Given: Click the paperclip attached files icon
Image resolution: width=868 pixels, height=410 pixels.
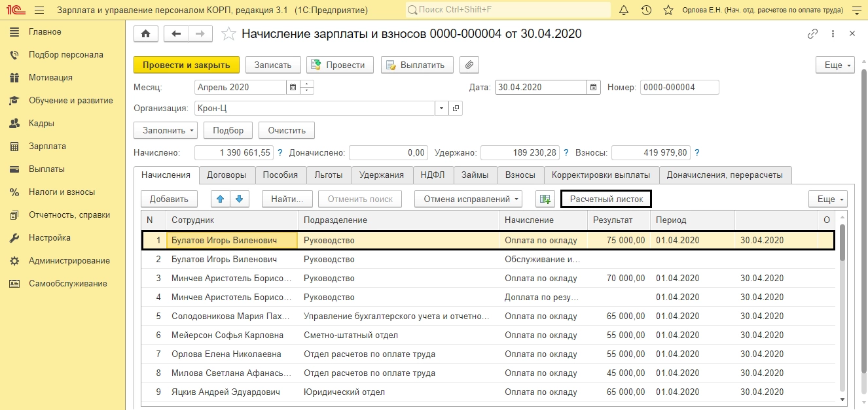Looking at the screenshot, I should (469, 65).
